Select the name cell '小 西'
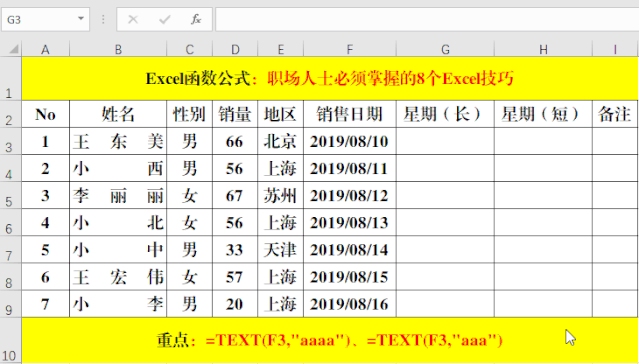Screen dimensions: 639x364 coord(118,168)
